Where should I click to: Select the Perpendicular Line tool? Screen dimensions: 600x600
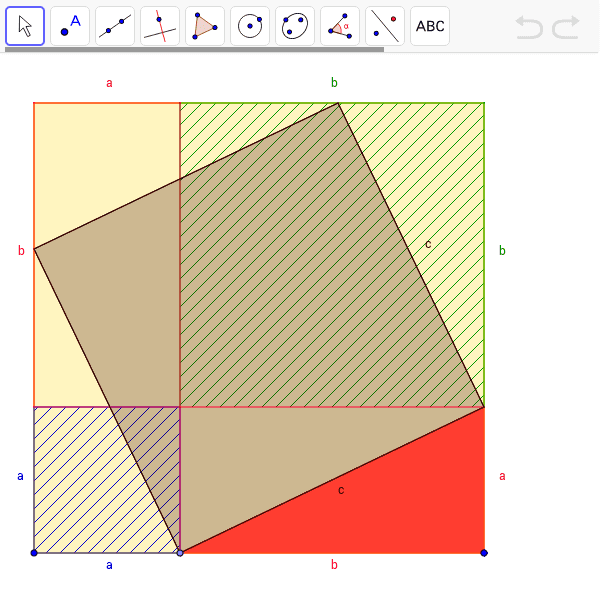point(160,26)
